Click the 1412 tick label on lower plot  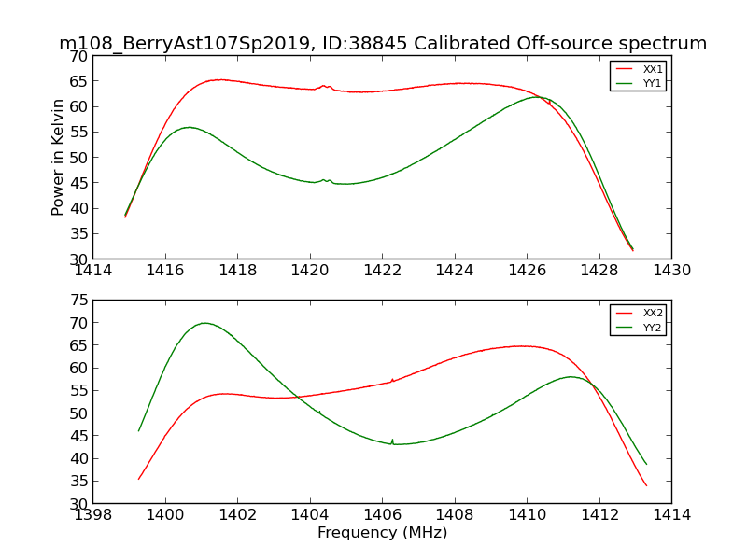click(599, 515)
